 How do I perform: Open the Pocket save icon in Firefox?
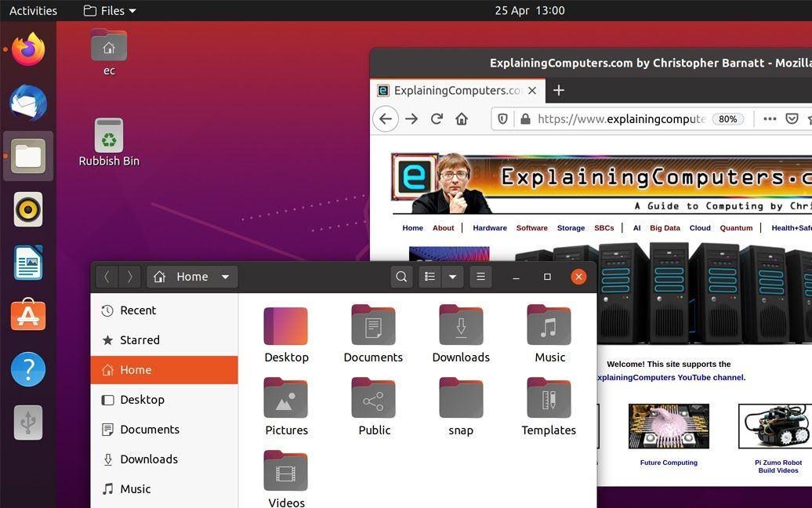pos(792,118)
